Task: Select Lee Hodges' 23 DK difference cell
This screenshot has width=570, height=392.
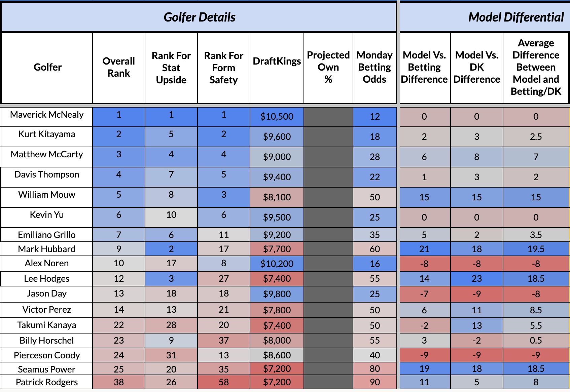Action: click(476, 279)
